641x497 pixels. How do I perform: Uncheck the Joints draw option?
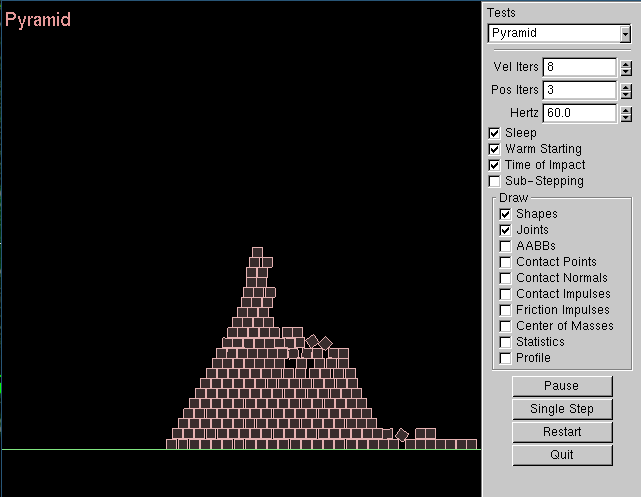(x=505, y=230)
